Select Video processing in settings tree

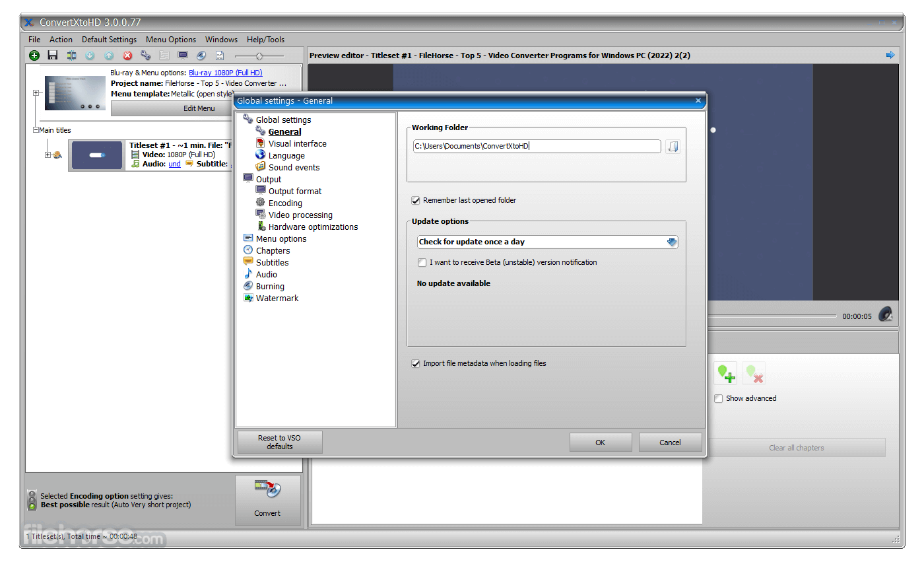click(x=300, y=215)
